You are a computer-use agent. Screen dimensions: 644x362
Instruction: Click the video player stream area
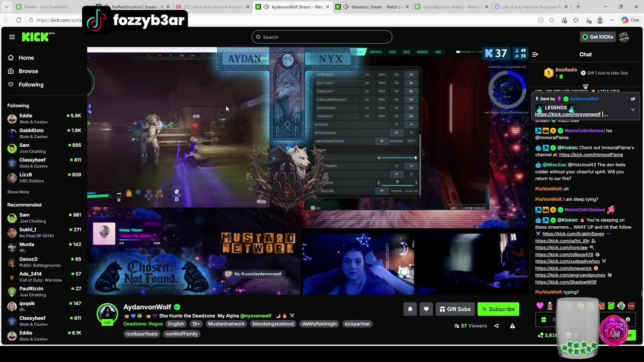[307, 171]
